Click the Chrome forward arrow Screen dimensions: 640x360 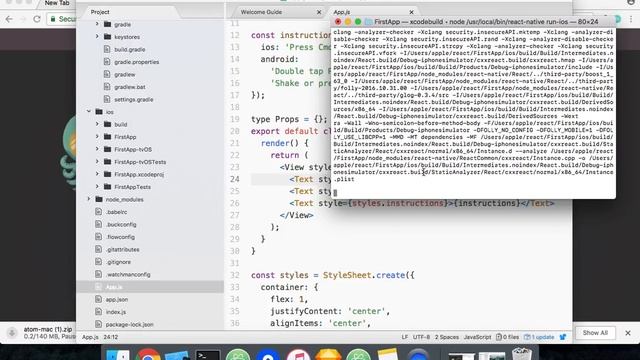(23, 19)
